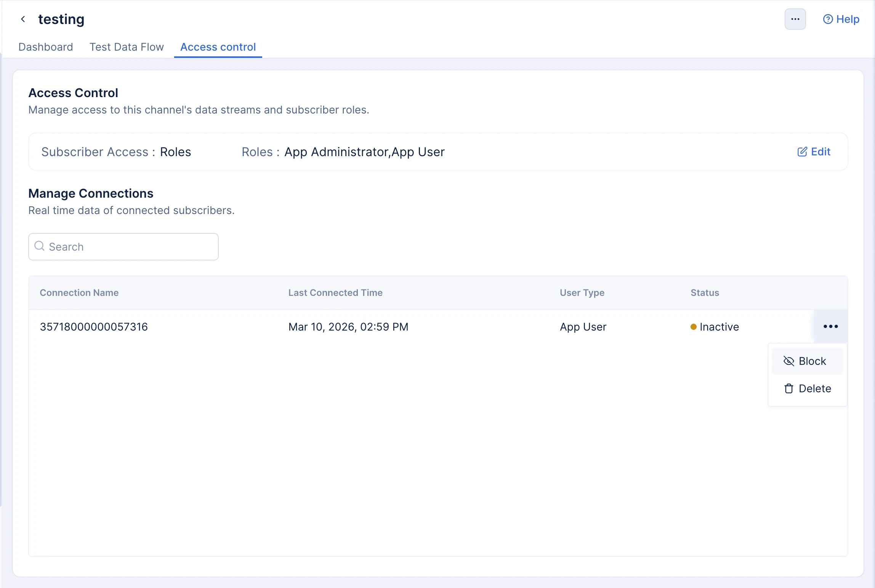The height and width of the screenshot is (588, 875).
Task: Click the App Administrator,App User roles value
Action: pyautogui.click(x=364, y=152)
